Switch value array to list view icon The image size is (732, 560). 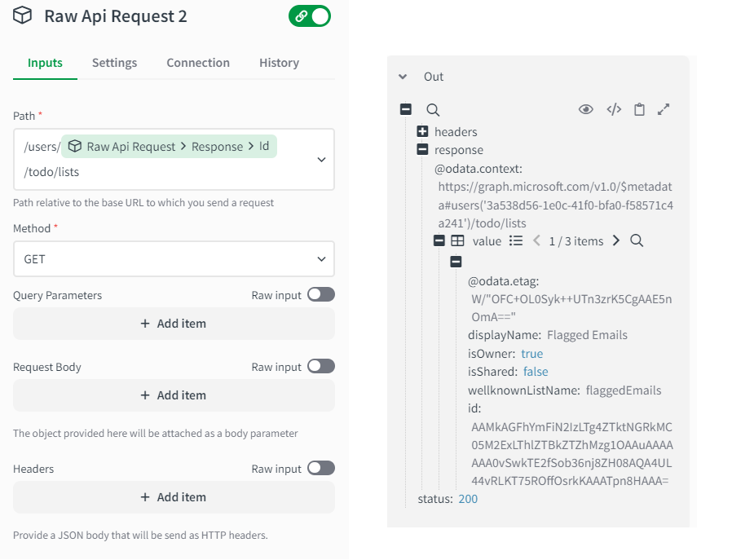[516, 241]
